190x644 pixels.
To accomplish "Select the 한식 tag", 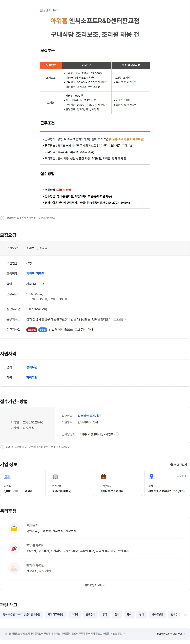I will (142, 614).
